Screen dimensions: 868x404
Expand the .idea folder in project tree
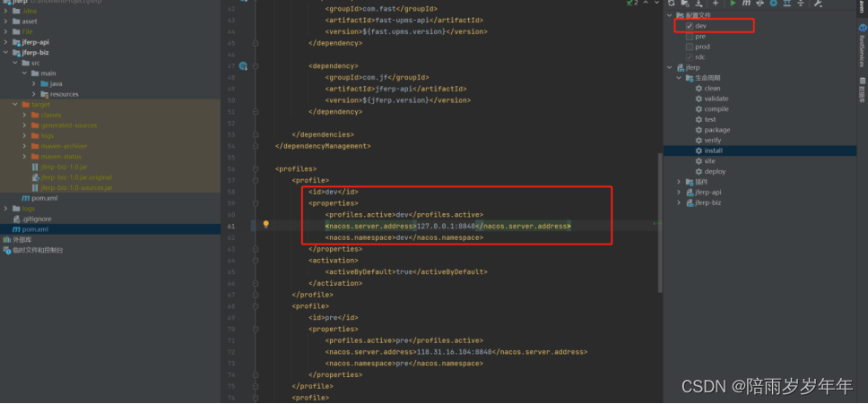click(5, 11)
